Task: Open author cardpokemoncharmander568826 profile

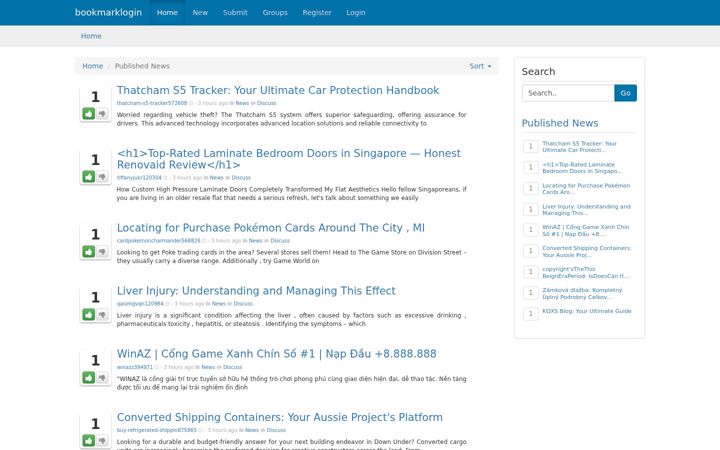Action: click(x=158, y=241)
